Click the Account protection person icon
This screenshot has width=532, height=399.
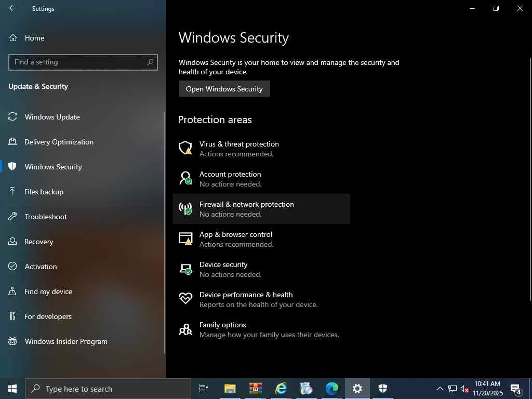tap(185, 178)
